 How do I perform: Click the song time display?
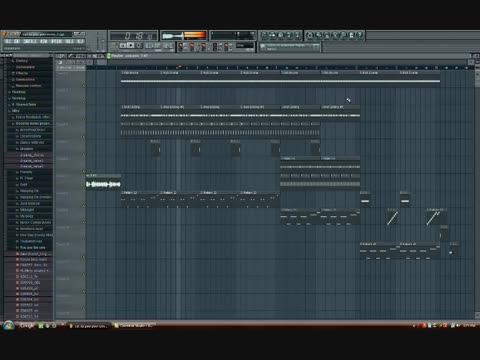pos(134,36)
